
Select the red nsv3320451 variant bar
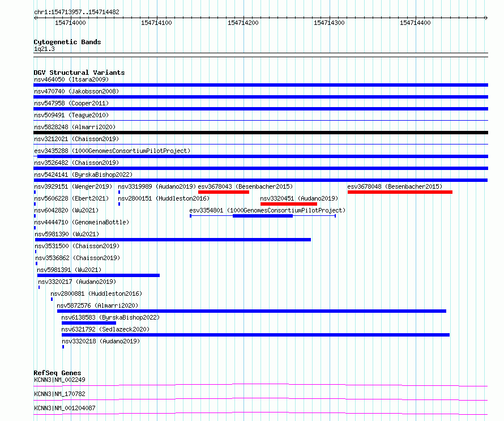(x=289, y=204)
